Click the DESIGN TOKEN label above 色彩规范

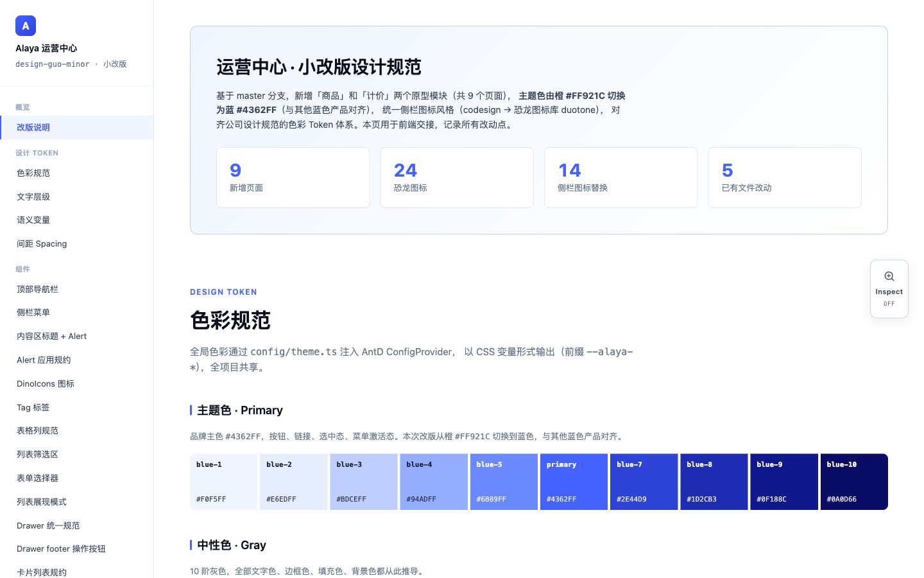(x=223, y=292)
